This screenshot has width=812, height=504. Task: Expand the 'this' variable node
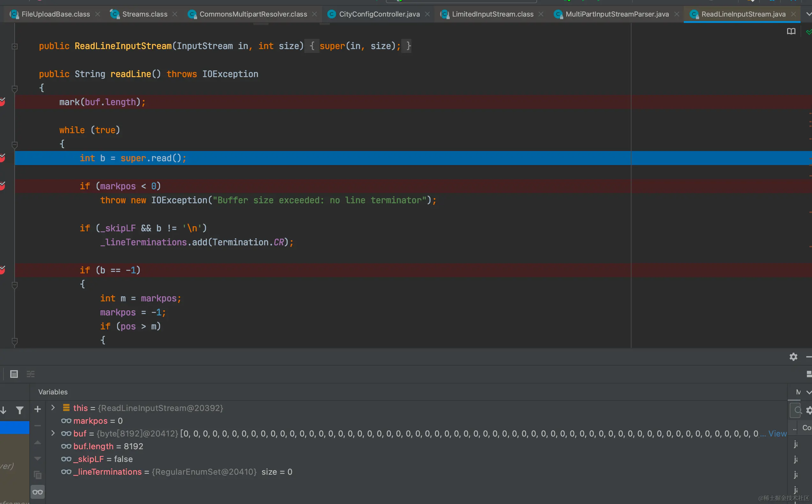pos(53,408)
